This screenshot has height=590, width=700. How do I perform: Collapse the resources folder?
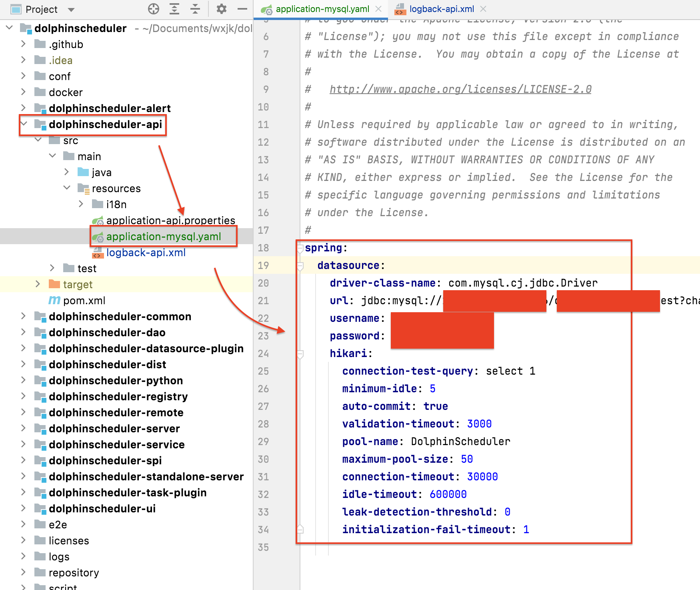point(67,188)
